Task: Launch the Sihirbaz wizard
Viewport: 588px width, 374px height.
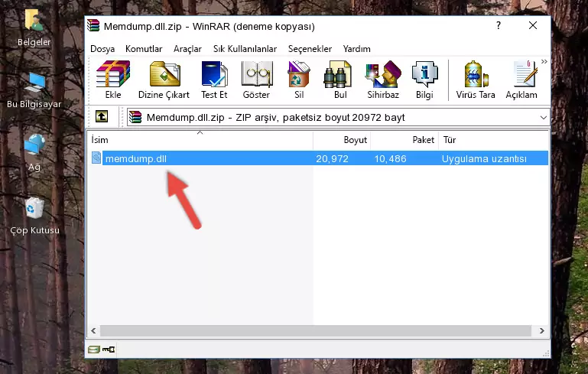Action: [x=383, y=80]
